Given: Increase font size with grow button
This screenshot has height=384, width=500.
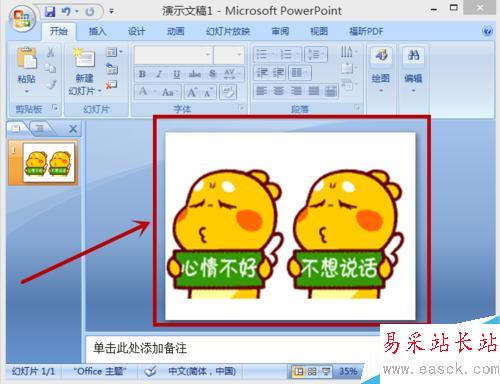Looking at the screenshot, I should coord(192,92).
